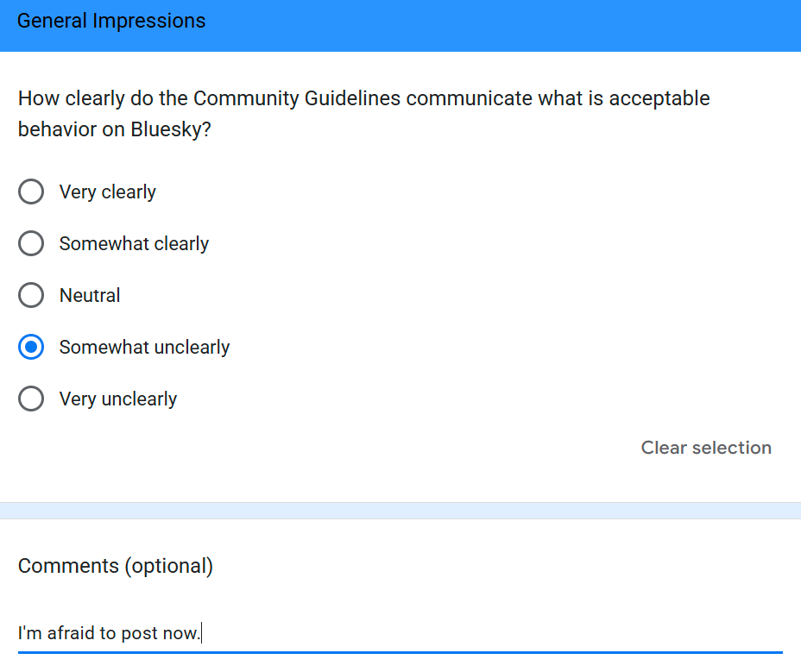The image size is (801, 672).
Task: Pick the "Neutral" radio button
Action: pyautogui.click(x=31, y=295)
